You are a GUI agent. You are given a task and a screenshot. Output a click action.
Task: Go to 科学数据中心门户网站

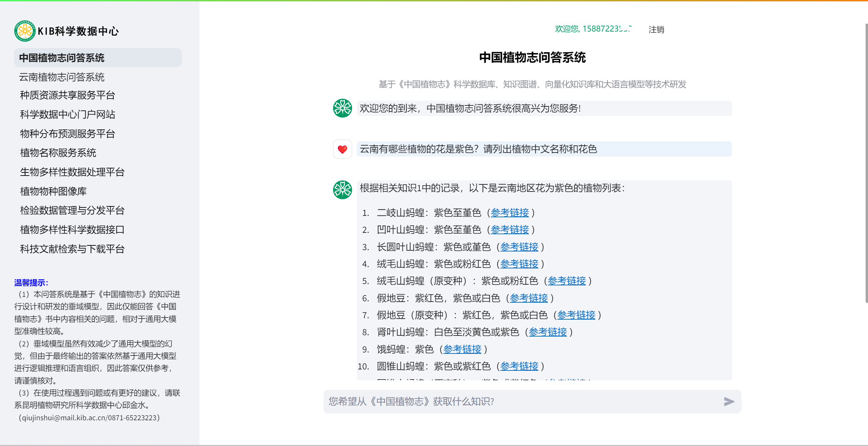pyautogui.click(x=67, y=115)
